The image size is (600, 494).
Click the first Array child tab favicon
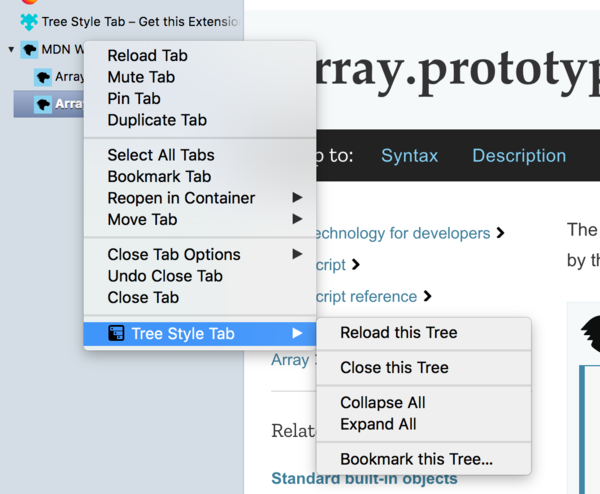click(43, 76)
